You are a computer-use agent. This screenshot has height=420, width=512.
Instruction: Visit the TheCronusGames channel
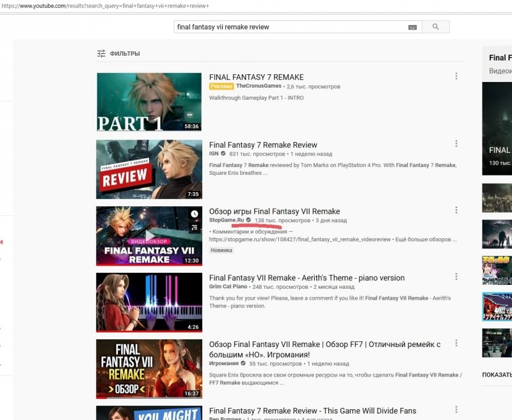[259, 86]
